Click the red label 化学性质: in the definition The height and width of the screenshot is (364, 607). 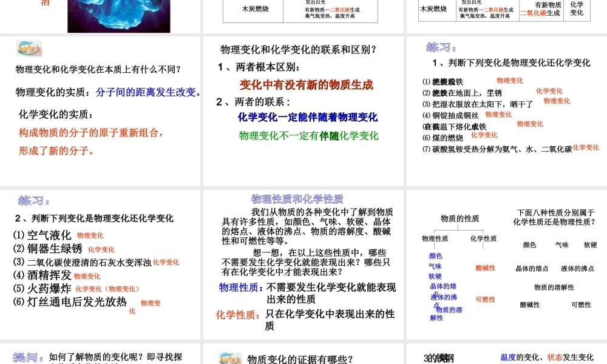[238, 315]
